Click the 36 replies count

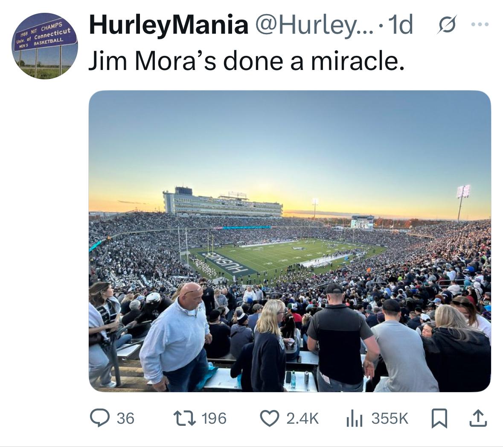point(125,418)
